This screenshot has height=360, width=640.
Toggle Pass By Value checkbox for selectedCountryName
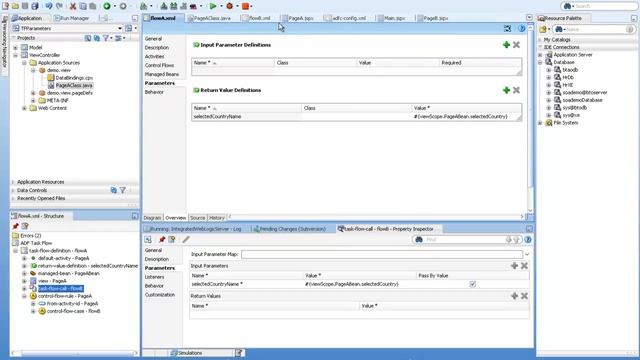473,284
